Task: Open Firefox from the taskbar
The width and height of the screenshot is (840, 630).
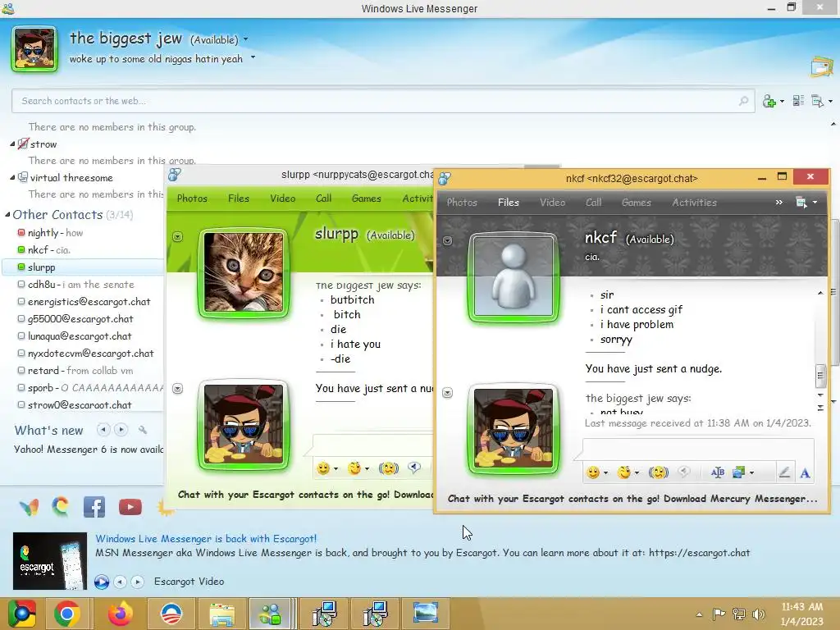Action: coord(121,614)
